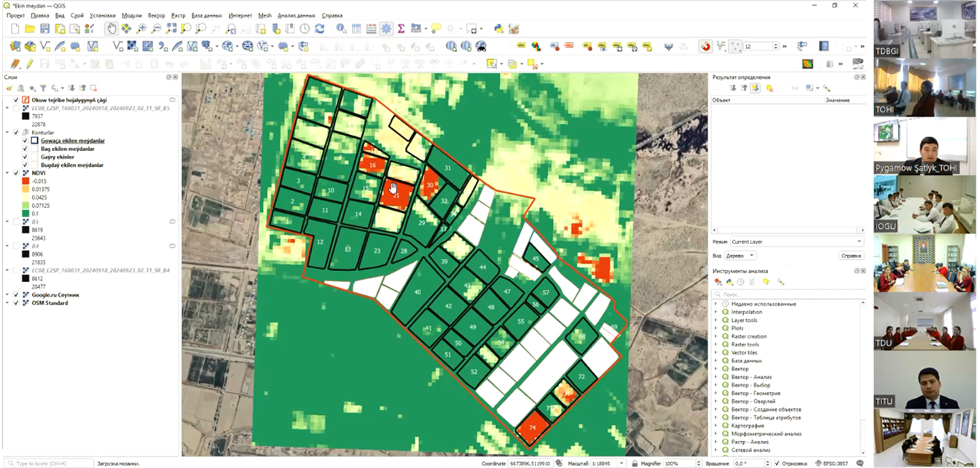Uncheck the Google.ru Спутник layer
The width and height of the screenshot is (980, 468).
pos(17,295)
